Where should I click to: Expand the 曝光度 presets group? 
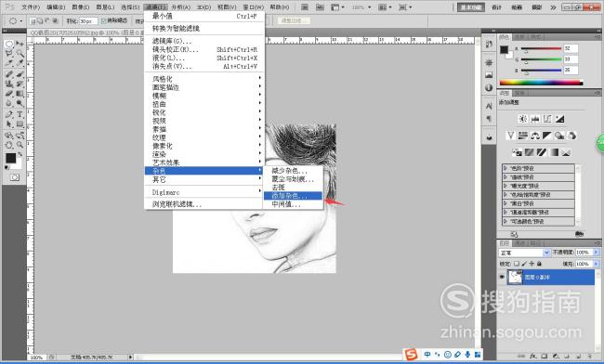coord(506,186)
